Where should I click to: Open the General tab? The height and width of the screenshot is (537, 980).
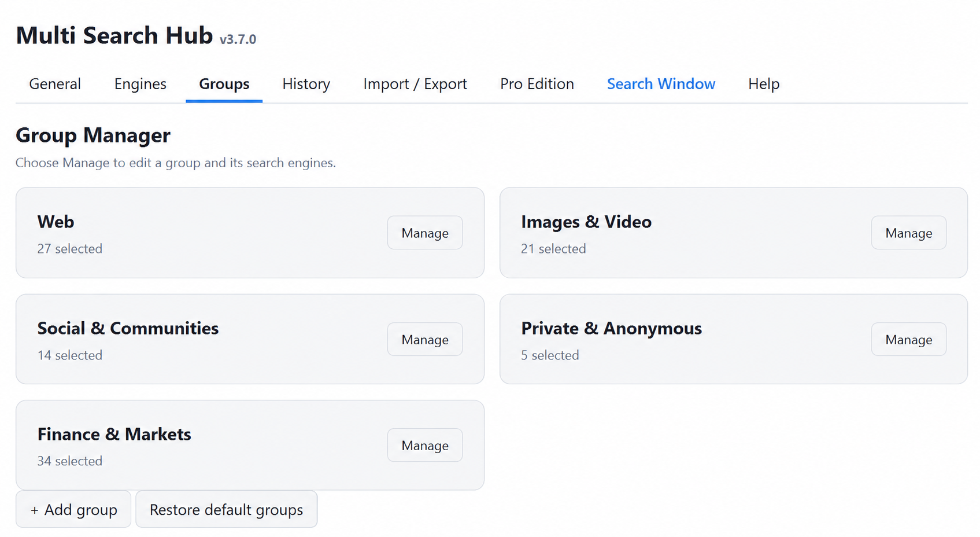pyautogui.click(x=55, y=84)
